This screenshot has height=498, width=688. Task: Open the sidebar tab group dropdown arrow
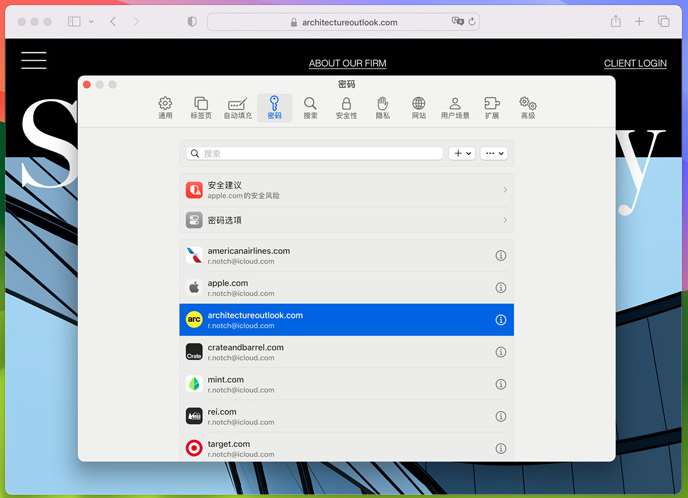[x=91, y=21]
